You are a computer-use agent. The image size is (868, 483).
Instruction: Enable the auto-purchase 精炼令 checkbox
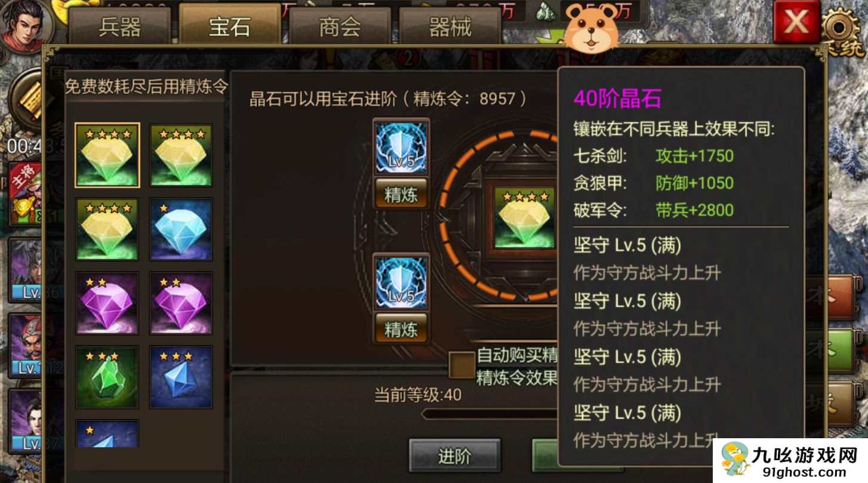[x=461, y=365]
